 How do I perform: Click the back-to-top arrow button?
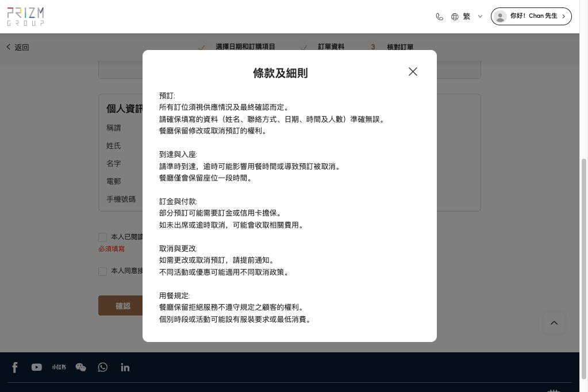coord(554,323)
